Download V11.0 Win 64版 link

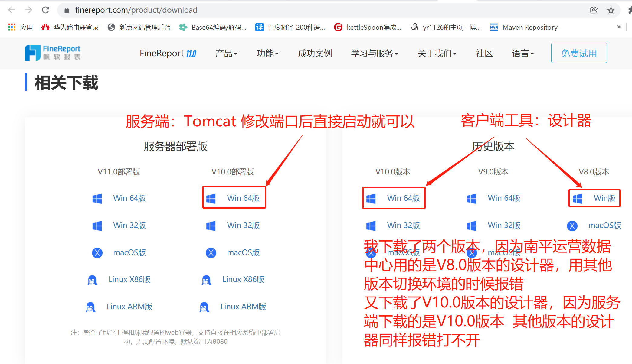click(129, 198)
